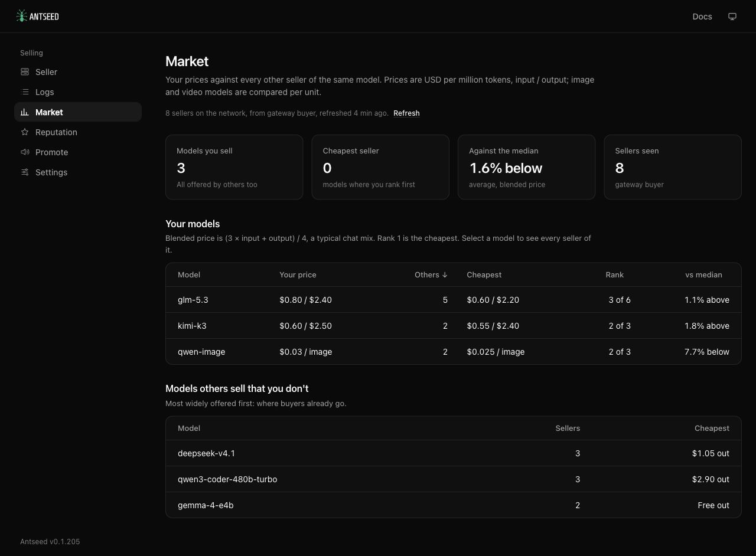
Task: Select the glm-5.3 model row
Action: [454, 300]
